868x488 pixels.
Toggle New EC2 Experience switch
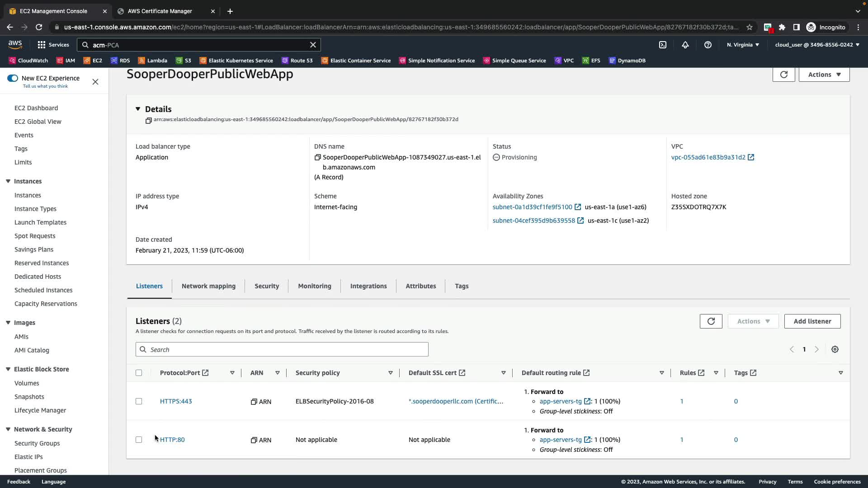[13, 78]
